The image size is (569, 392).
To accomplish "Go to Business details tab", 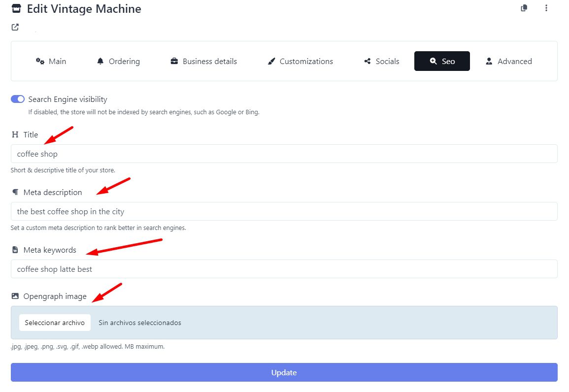I will coord(203,61).
